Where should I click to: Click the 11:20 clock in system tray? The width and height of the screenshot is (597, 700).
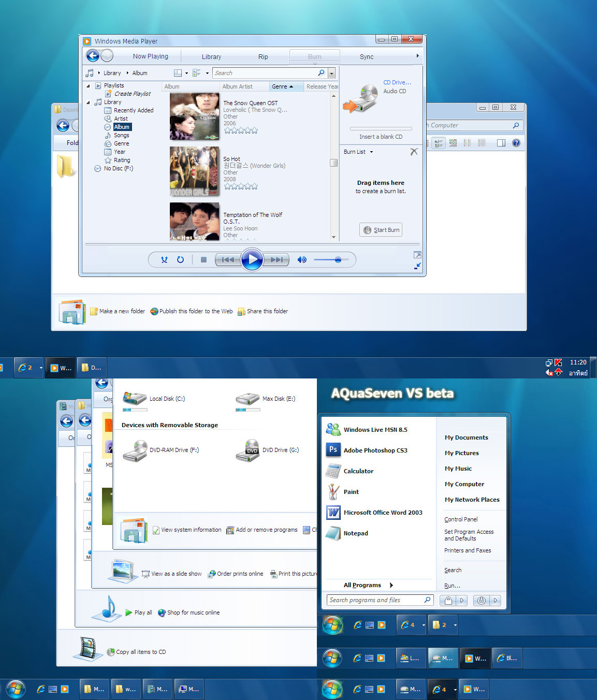[578, 362]
